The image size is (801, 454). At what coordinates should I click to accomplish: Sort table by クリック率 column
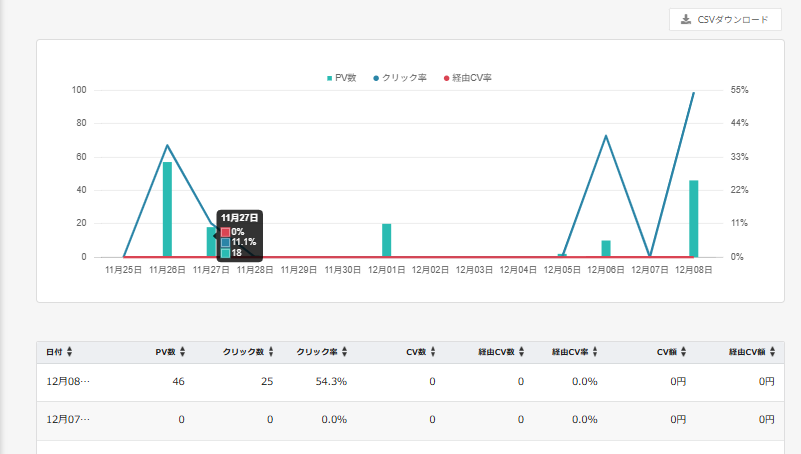[x=325, y=352]
